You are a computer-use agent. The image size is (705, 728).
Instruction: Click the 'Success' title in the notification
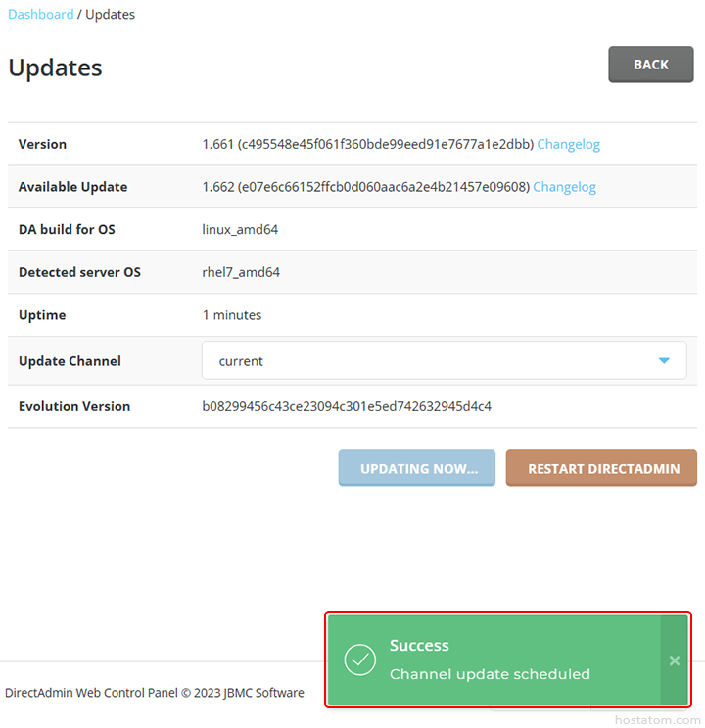click(x=419, y=646)
